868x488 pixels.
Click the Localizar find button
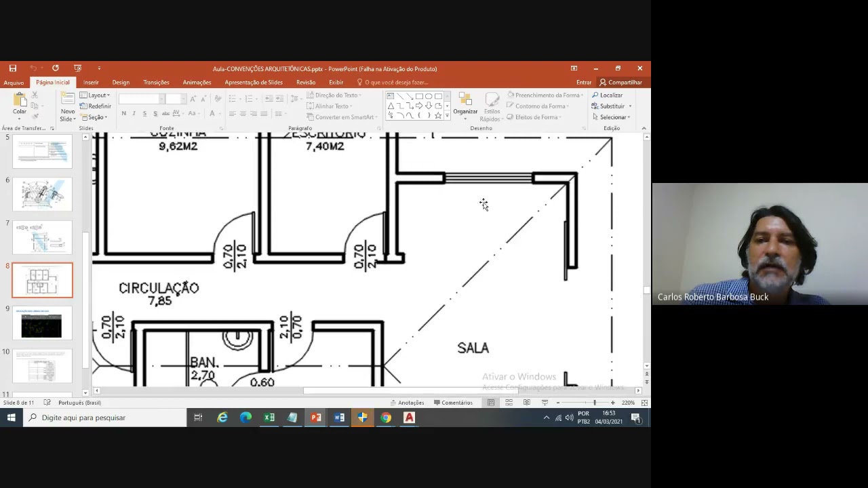coord(608,96)
